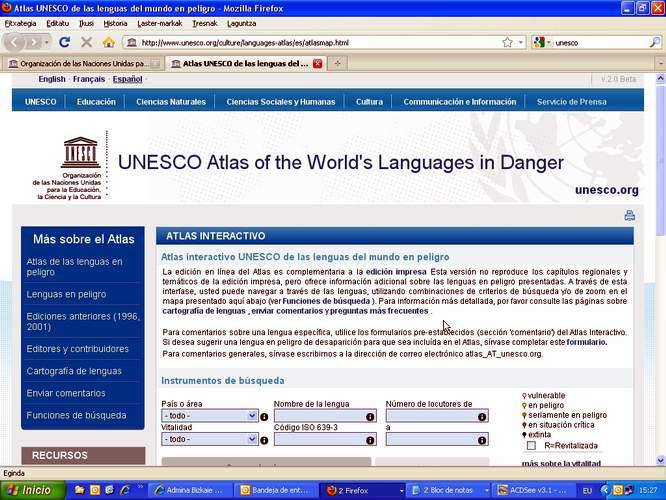The image size is (666, 500).
Task: Switch to Organización de las Naciones Unidas tab
Action: pos(82,64)
